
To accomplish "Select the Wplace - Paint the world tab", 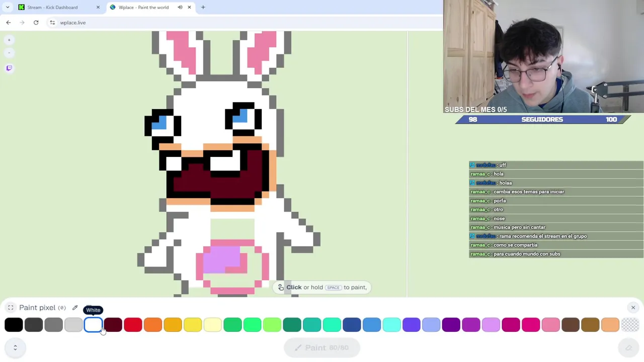I will (x=143, y=7).
